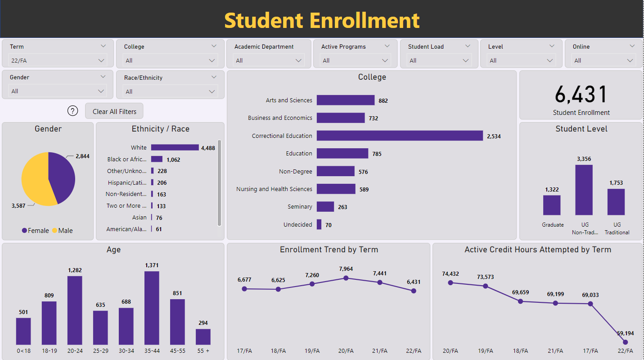Click the chevron icon beside Online header

point(632,46)
